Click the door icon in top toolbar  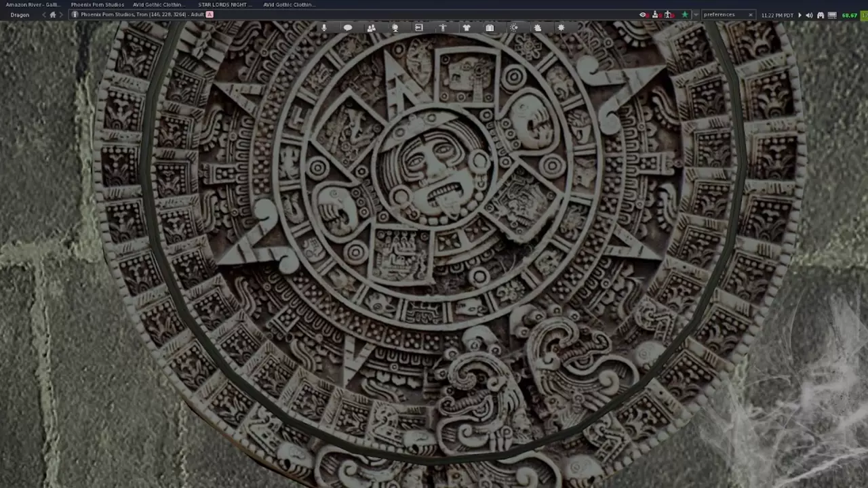(x=418, y=28)
